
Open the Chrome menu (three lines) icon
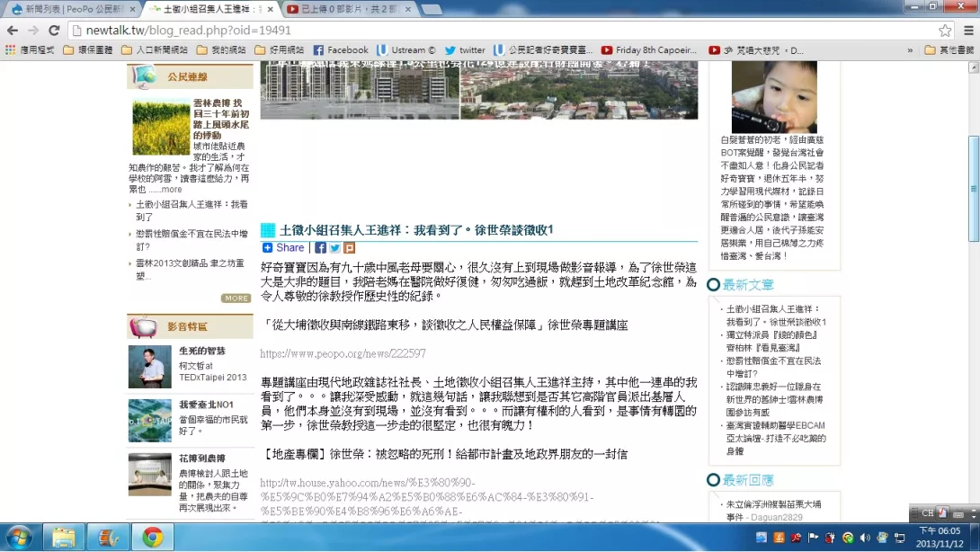pos(968,30)
